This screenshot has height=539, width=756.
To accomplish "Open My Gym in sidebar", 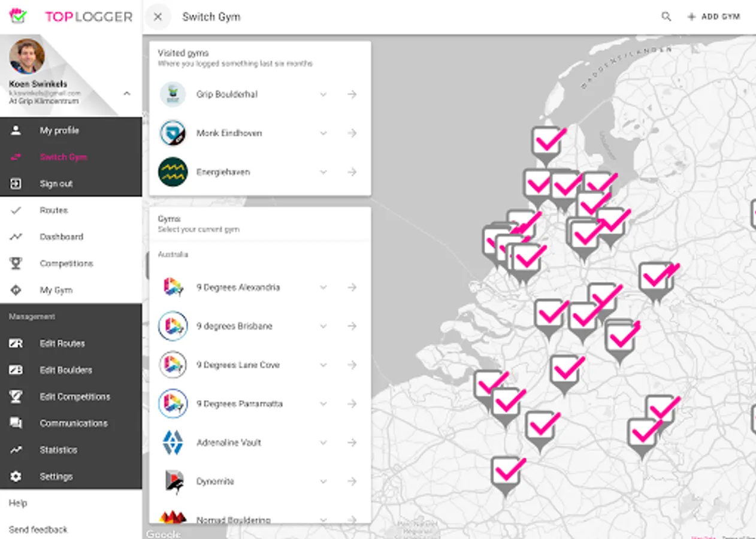I will (71, 290).
